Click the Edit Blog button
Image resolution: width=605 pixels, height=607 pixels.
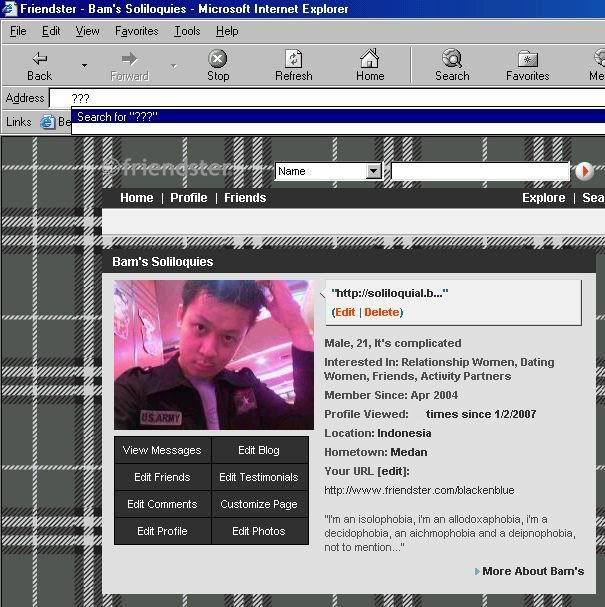pos(259,450)
